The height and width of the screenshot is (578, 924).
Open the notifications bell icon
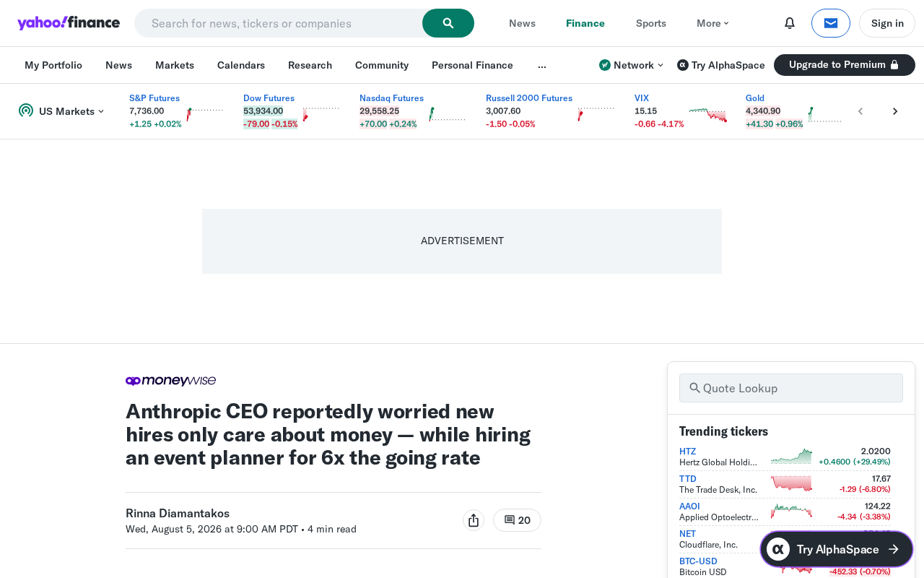[x=790, y=23]
